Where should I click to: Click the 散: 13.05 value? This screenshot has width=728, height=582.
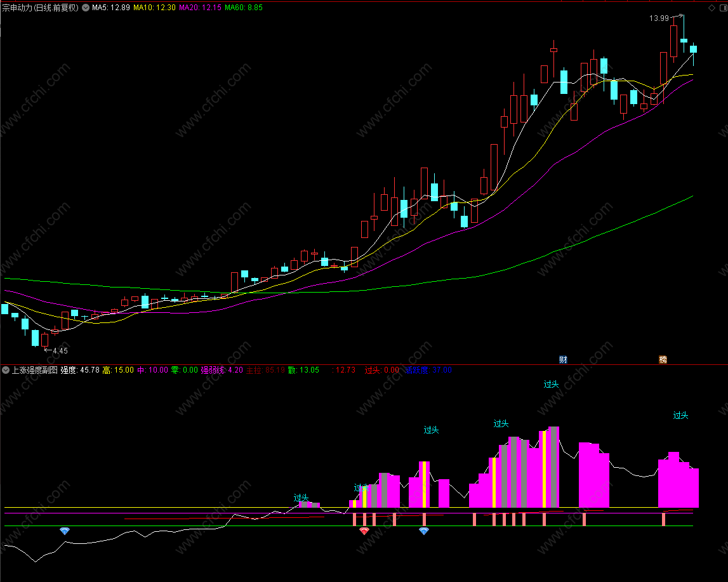(x=303, y=370)
